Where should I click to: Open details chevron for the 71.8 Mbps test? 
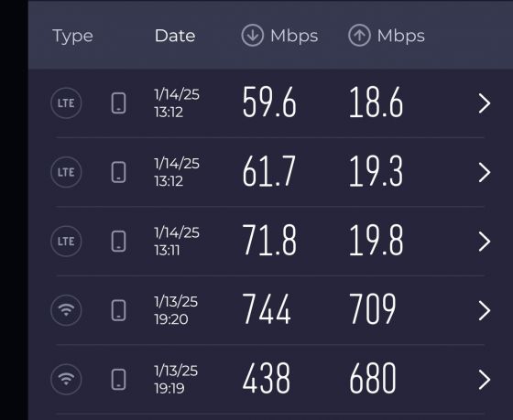[x=485, y=242]
